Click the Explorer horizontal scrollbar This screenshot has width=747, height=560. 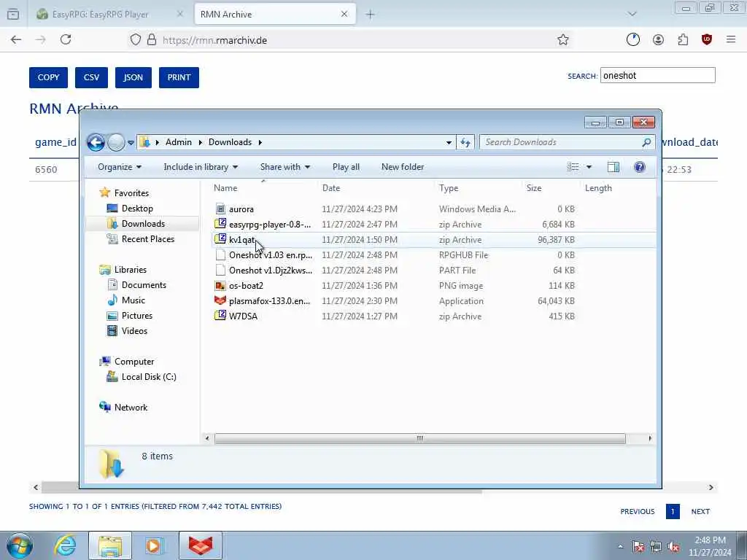point(419,438)
